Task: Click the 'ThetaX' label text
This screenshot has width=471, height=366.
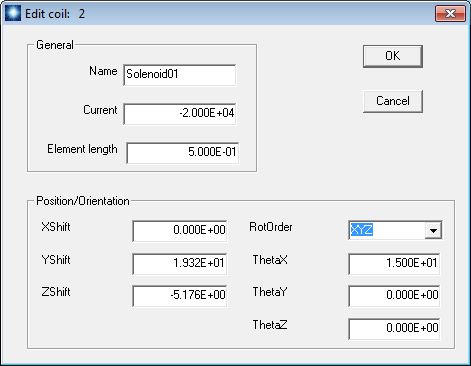Action: (270, 260)
